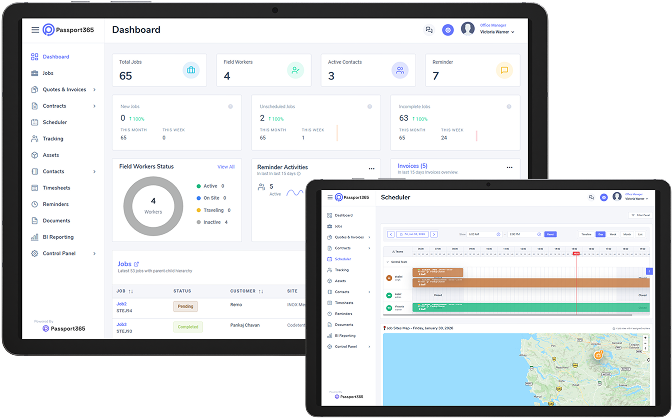This screenshot has height=418, width=672.
Task: Open Scheduler from the Dashboard screen sidebar
Action: pyautogui.click(x=54, y=122)
